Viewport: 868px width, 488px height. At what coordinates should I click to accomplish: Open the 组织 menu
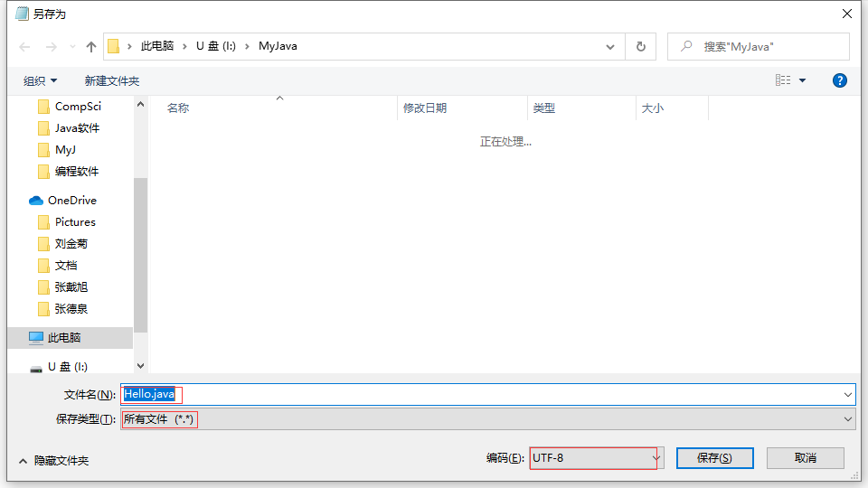[x=40, y=81]
